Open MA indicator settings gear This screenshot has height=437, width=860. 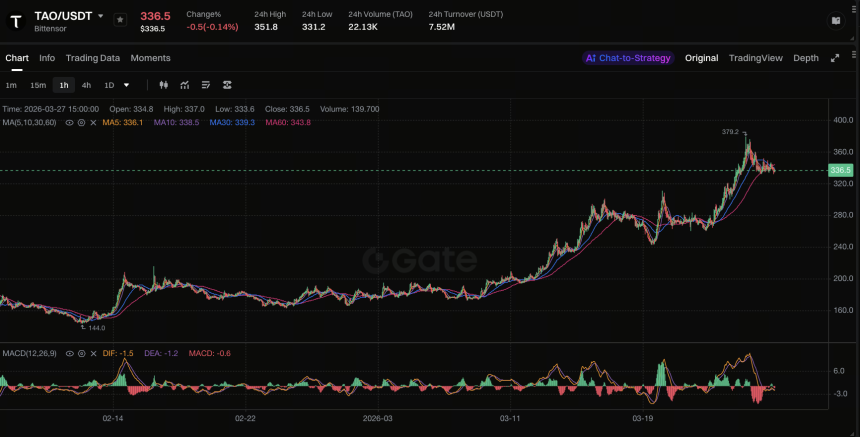pos(81,123)
